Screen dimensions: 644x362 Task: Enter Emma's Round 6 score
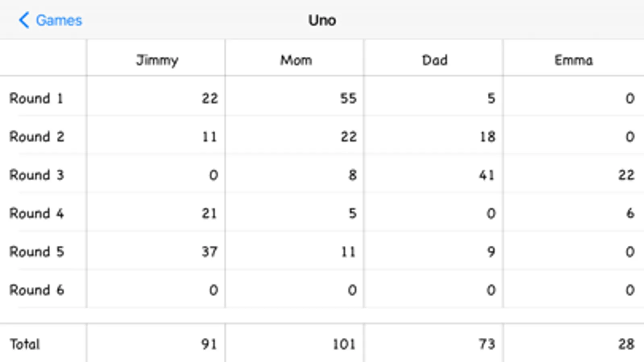pos(630,290)
